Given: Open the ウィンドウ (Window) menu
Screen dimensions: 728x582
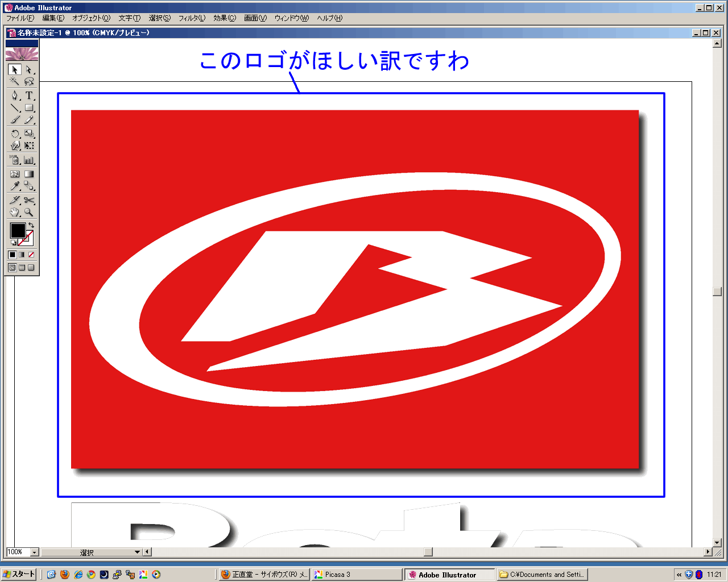Looking at the screenshot, I should (292, 18).
